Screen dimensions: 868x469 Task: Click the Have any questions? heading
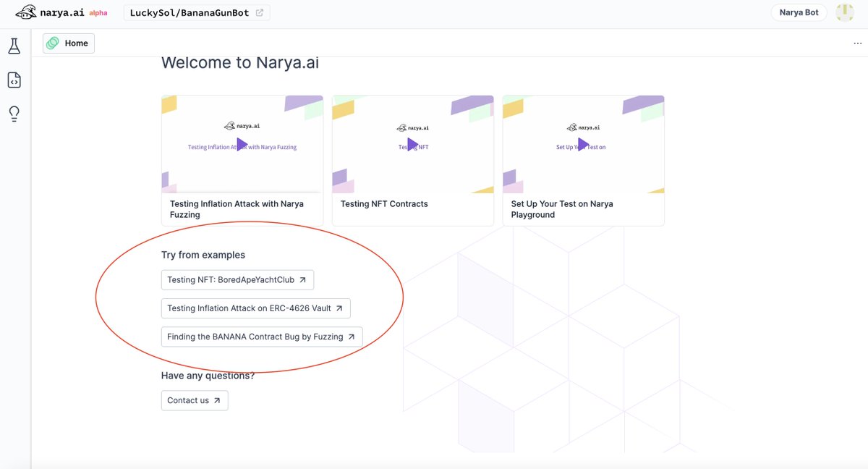coord(208,376)
